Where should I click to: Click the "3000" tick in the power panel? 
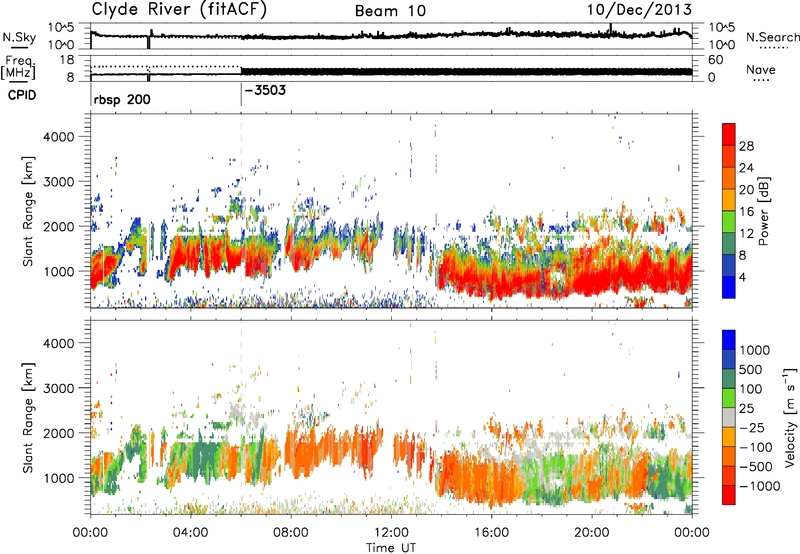[x=59, y=182]
